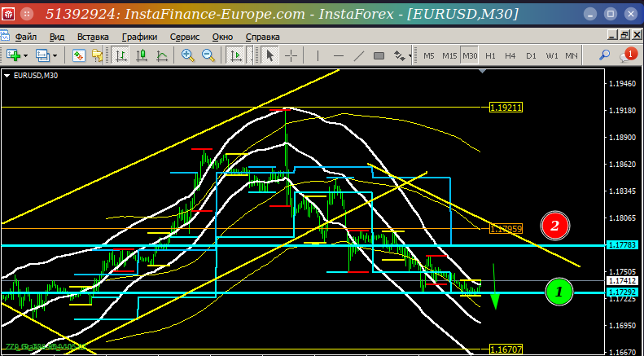This screenshot has width=644, height=356.
Task: Switch to line chart mode
Action: click(162, 55)
